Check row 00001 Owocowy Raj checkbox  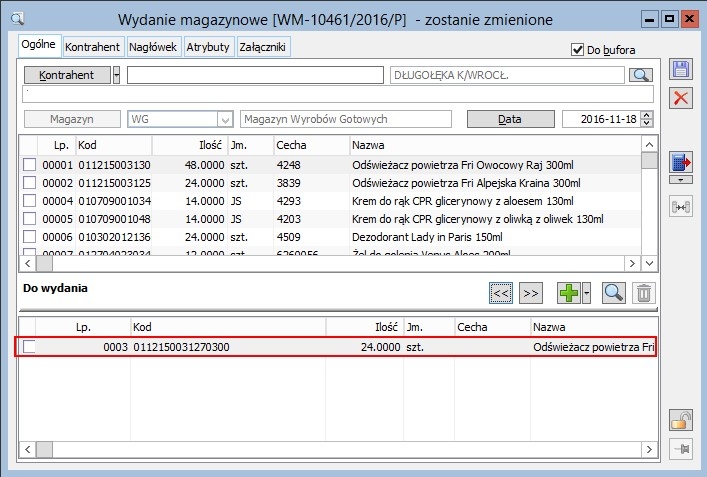[29, 165]
